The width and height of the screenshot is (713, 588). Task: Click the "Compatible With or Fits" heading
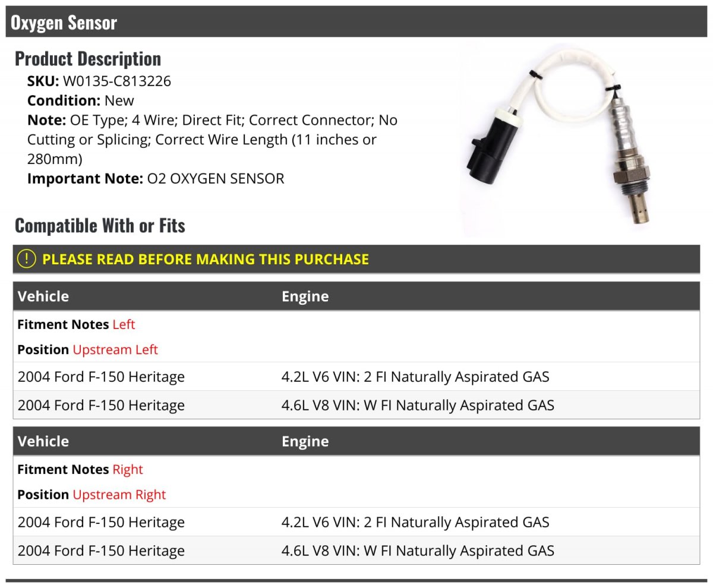pyautogui.click(x=100, y=226)
